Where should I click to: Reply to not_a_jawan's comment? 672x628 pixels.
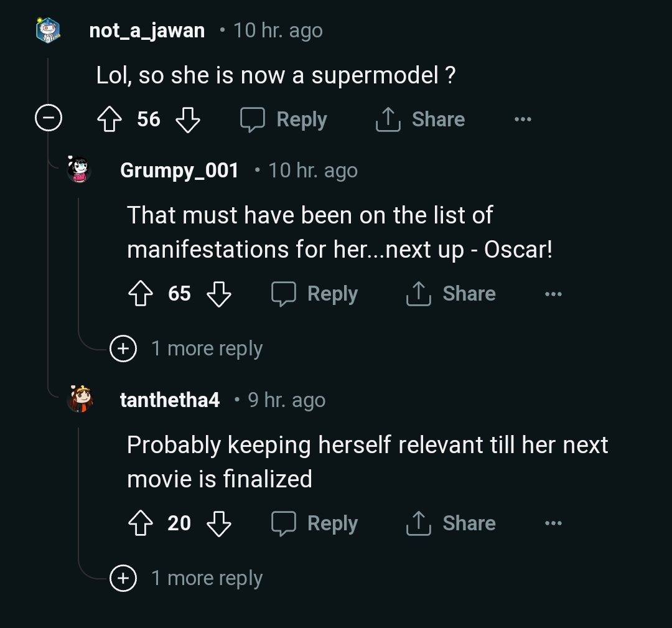click(x=284, y=120)
